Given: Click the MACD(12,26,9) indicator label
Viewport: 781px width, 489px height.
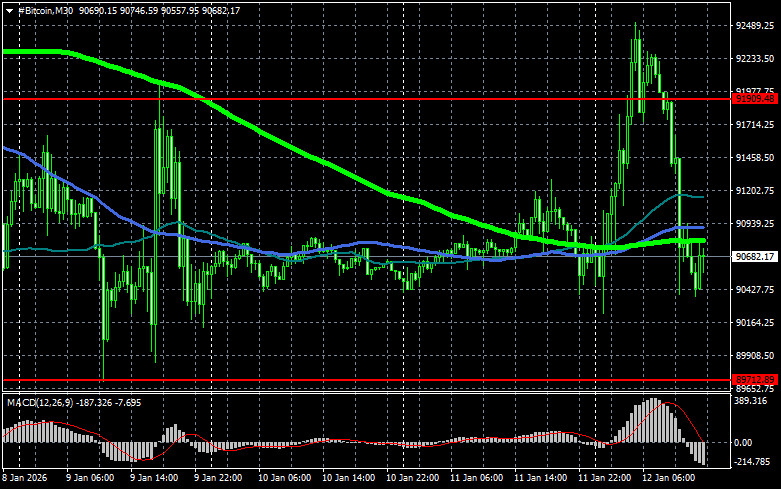Looking at the screenshot, I should point(39,402).
